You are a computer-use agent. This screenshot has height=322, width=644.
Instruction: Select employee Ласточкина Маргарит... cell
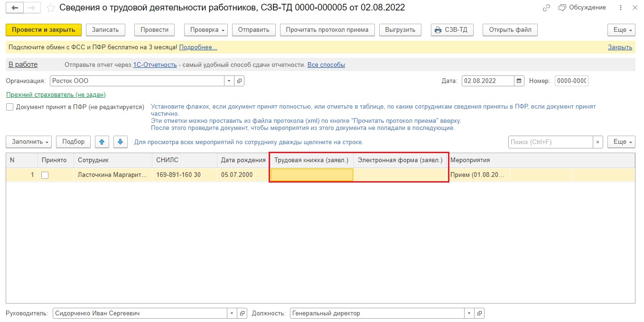pyautogui.click(x=113, y=175)
